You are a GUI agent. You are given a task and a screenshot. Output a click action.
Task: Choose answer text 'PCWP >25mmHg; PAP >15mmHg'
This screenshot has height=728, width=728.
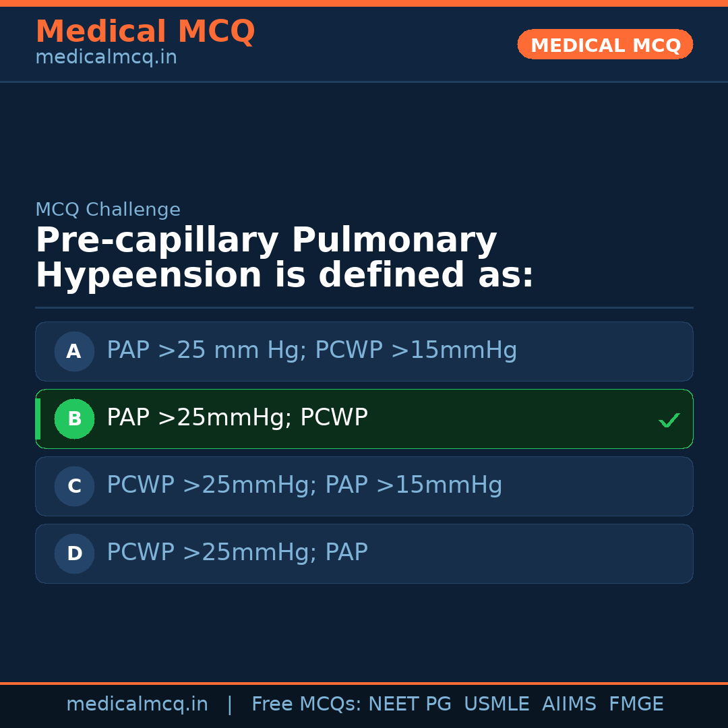tap(304, 485)
